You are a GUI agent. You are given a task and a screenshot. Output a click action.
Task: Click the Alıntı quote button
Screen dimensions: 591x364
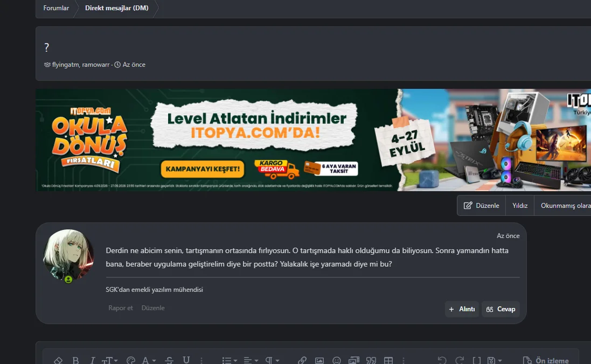(462, 309)
